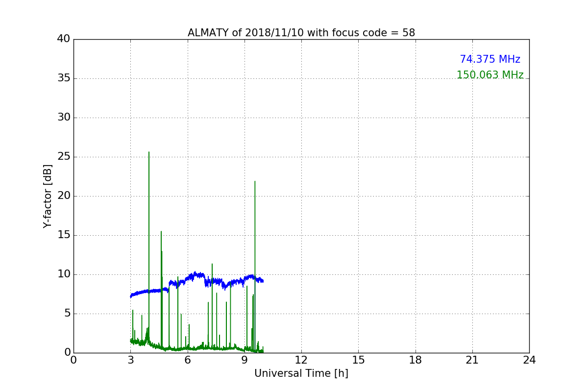
Task: Click the x-axis tick label '18'
Action: point(416,360)
